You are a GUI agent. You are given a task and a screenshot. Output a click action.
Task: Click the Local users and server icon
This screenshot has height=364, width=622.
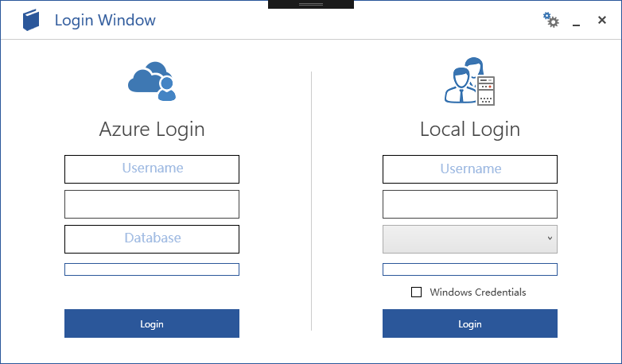(x=469, y=82)
